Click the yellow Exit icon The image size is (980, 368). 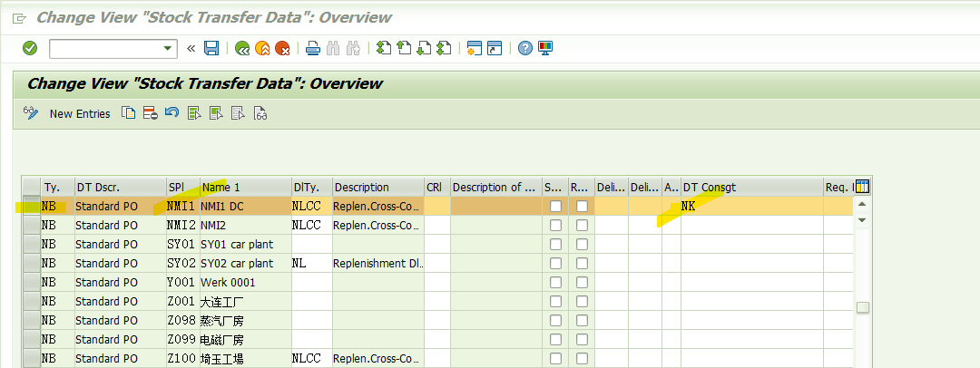click(x=262, y=48)
